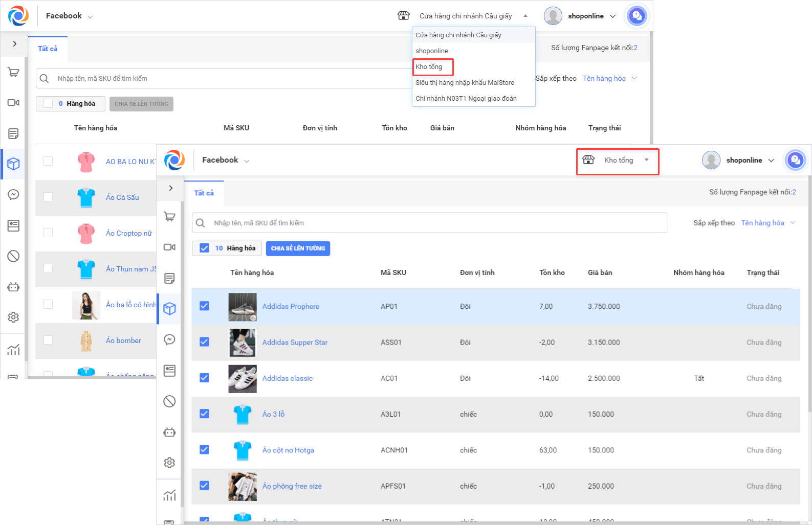Open shopping cart icon in front sidebar
Image resolution: width=812 pixels, height=525 pixels.
(169, 217)
